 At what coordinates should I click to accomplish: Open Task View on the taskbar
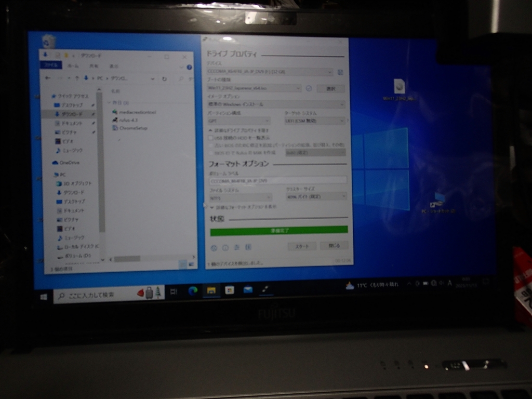tap(174, 291)
